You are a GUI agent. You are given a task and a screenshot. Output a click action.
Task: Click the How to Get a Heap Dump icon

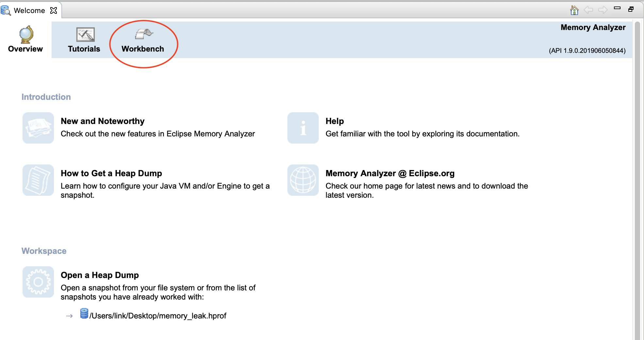pyautogui.click(x=38, y=180)
